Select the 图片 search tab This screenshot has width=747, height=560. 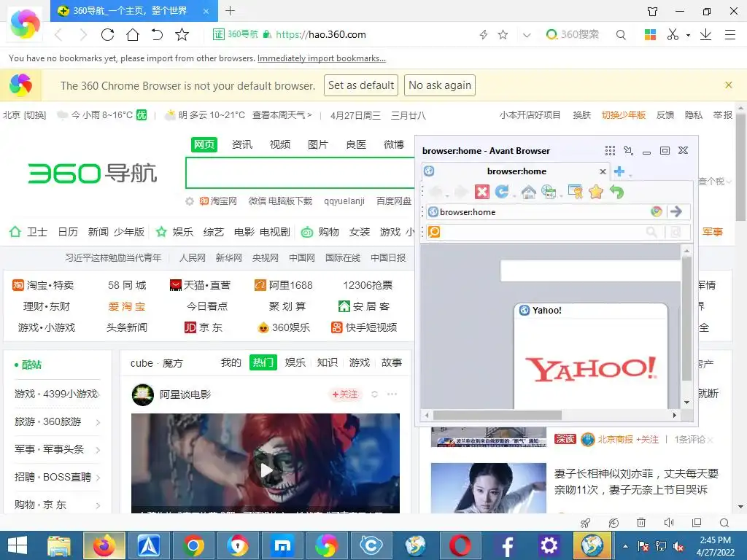318,144
